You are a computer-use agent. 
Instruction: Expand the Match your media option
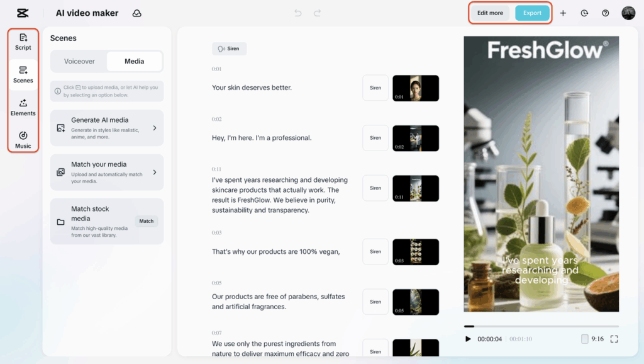(x=107, y=173)
